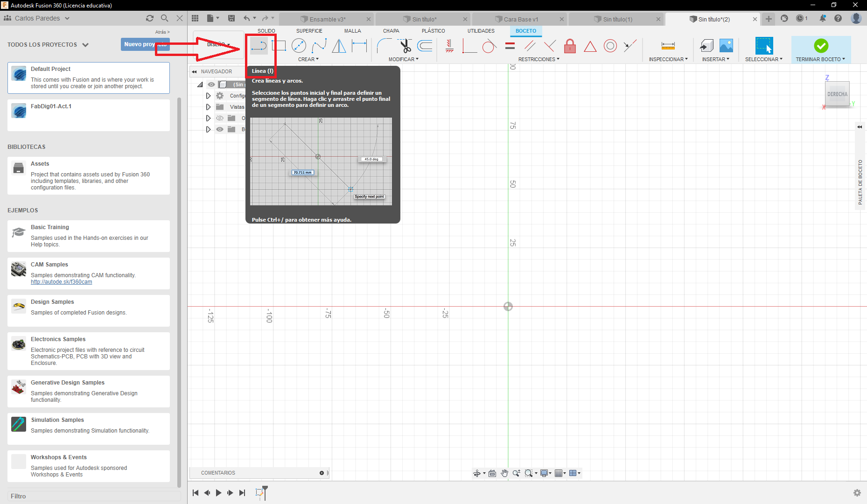
Task: Expand the Config browser node
Action: pyautogui.click(x=208, y=96)
